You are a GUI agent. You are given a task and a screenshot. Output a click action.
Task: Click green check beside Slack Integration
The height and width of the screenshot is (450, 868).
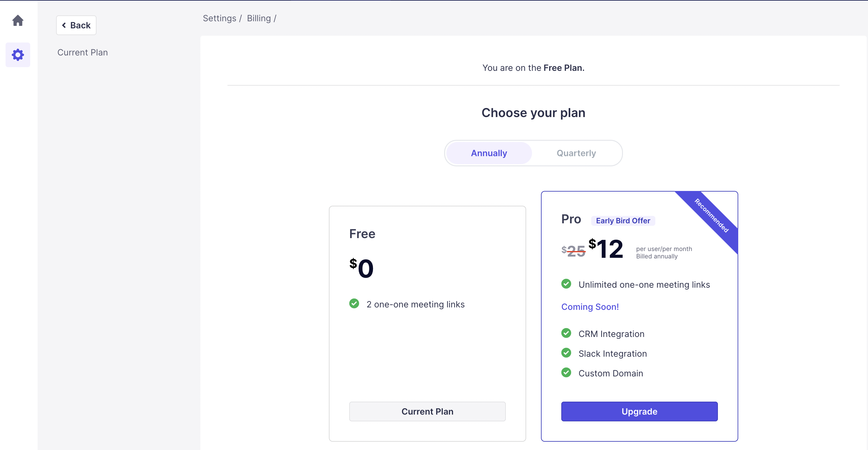tap(566, 353)
